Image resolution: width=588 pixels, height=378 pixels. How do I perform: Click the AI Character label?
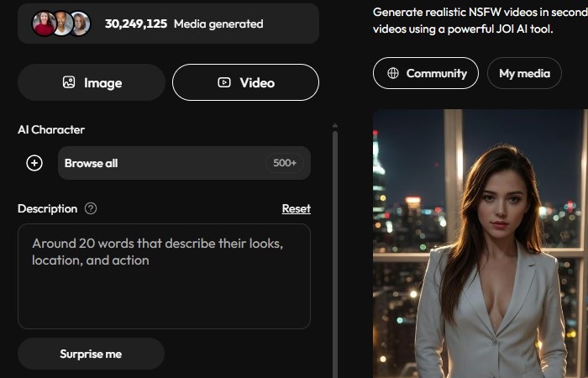click(x=51, y=129)
